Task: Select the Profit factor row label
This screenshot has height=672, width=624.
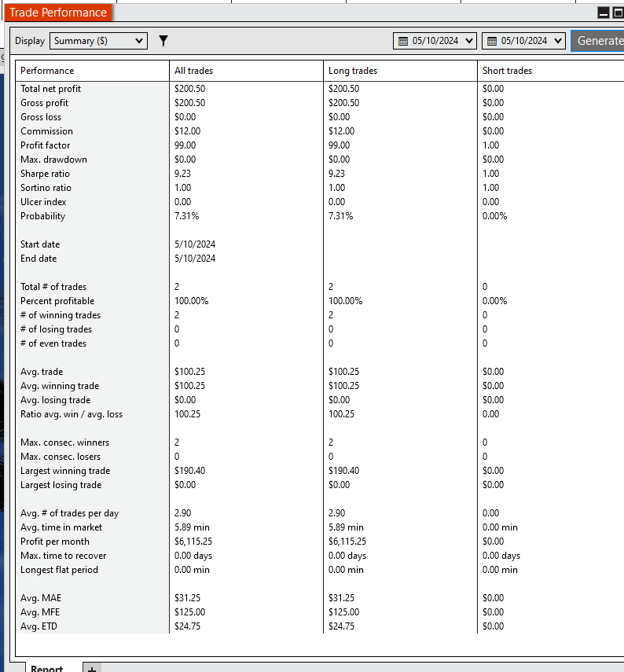Action: [45, 145]
